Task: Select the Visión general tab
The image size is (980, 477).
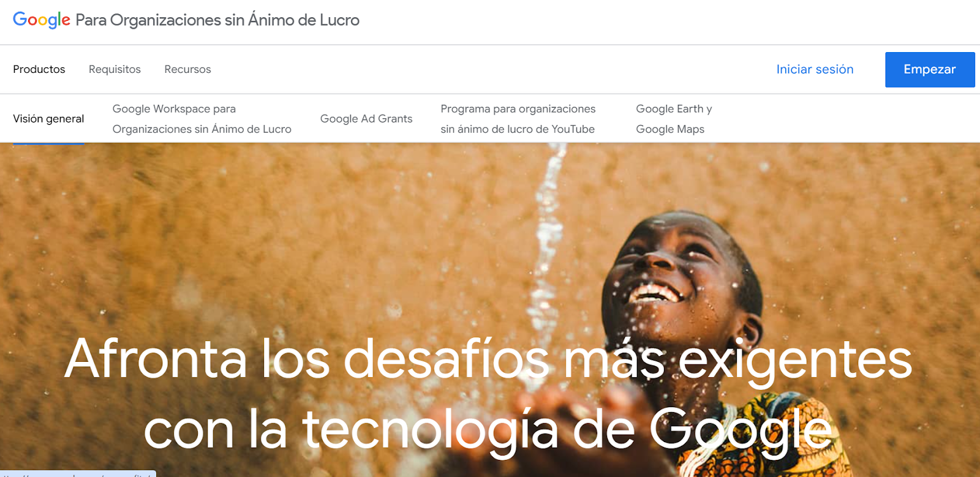Action: 48,119
